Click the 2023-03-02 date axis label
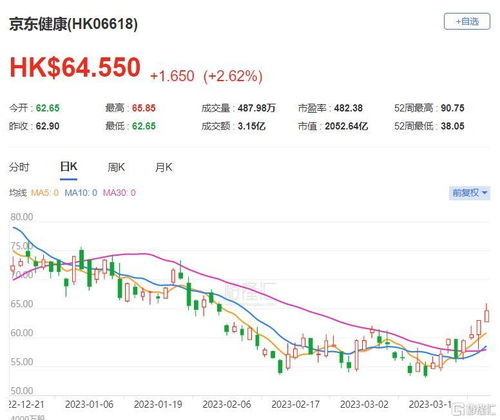The height and width of the screenshot is (420, 500). coord(364,404)
